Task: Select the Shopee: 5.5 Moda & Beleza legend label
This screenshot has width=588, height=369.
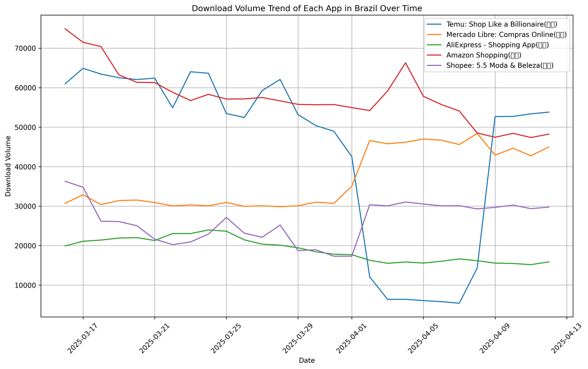Action: click(500, 66)
